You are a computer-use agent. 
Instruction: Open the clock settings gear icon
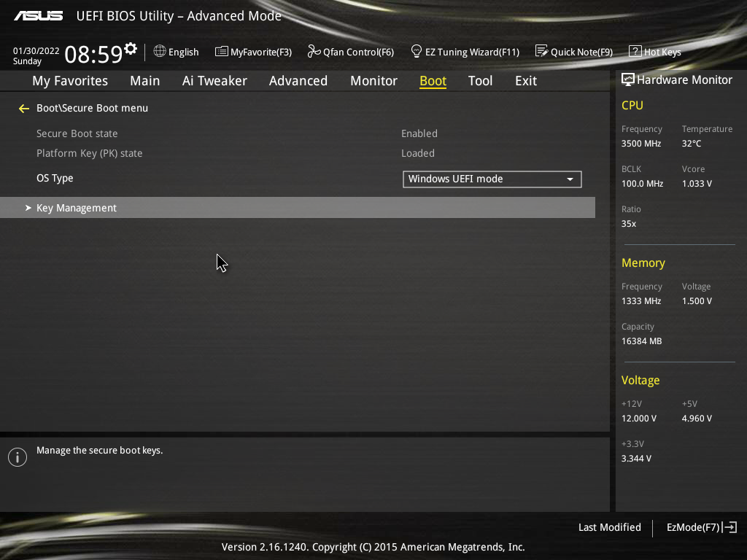click(x=131, y=49)
